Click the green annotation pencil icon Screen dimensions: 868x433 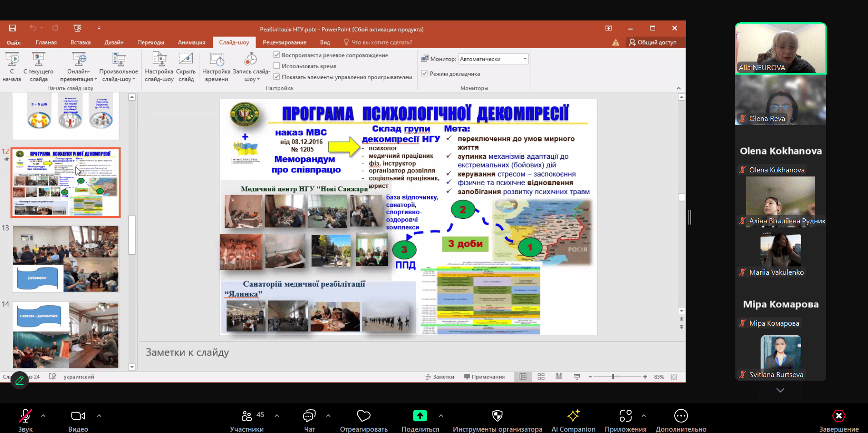click(x=20, y=380)
